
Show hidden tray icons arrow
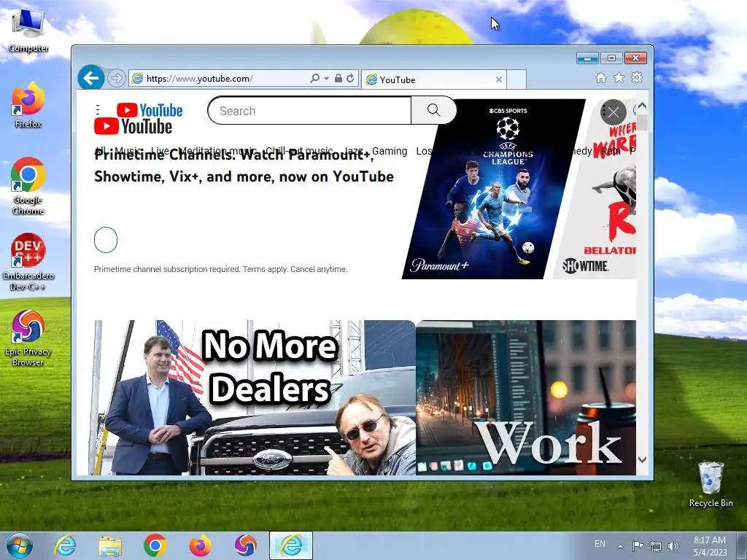click(x=620, y=546)
